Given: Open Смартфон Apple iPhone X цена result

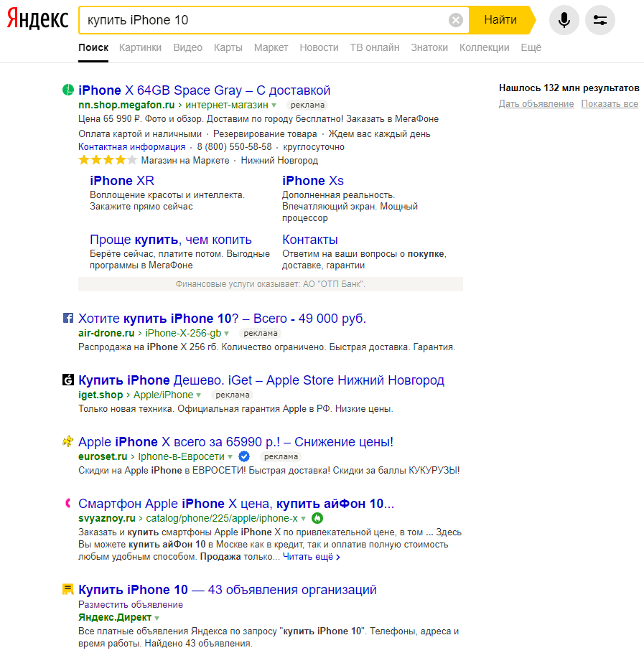Looking at the screenshot, I should pos(236,504).
